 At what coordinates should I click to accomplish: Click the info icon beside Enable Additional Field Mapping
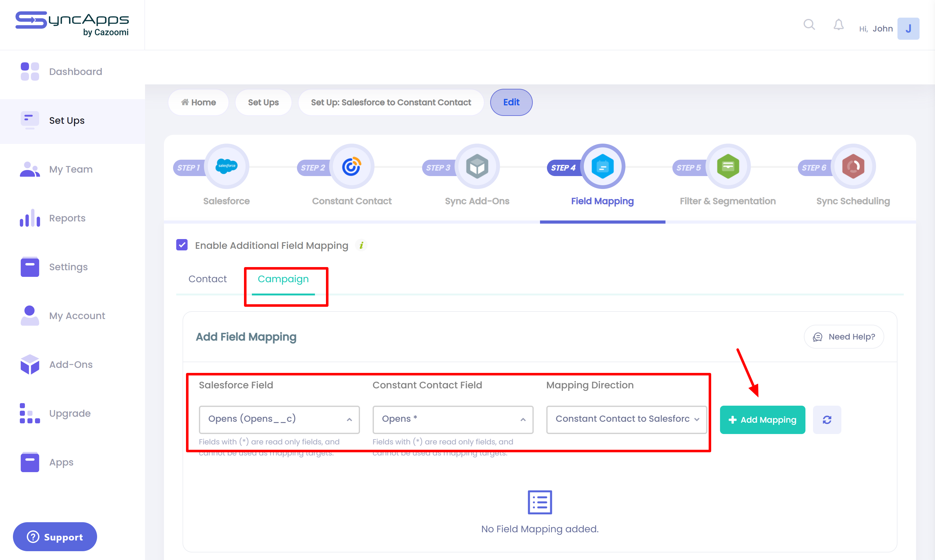click(x=361, y=245)
